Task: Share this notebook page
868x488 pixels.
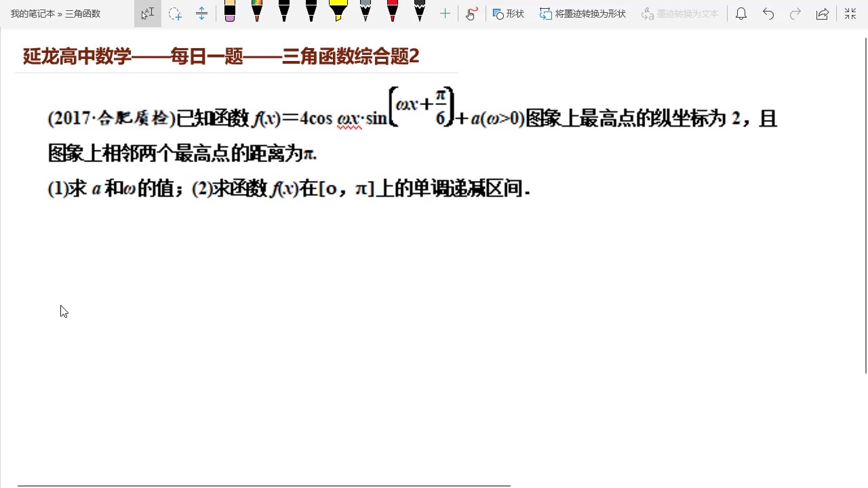Action: [x=823, y=14]
